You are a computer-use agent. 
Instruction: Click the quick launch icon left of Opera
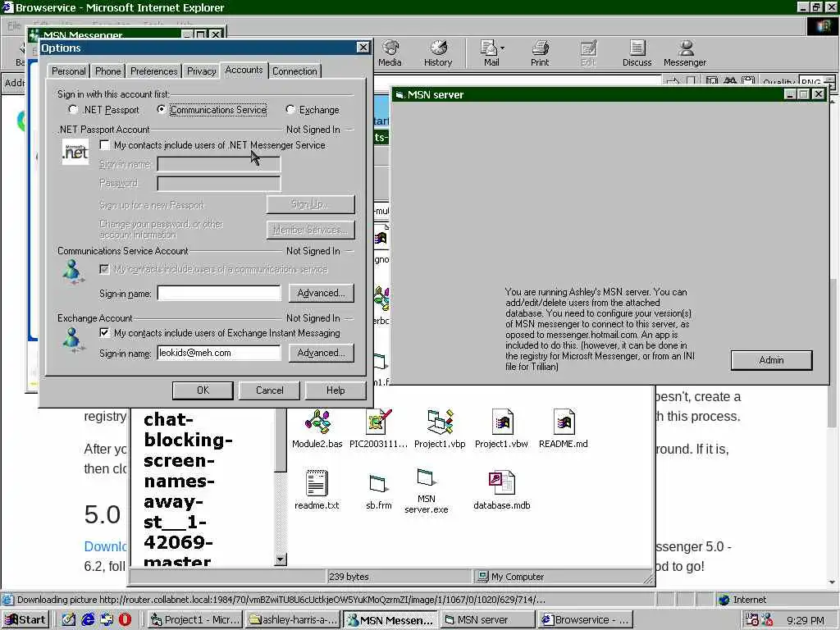click(x=107, y=619)
